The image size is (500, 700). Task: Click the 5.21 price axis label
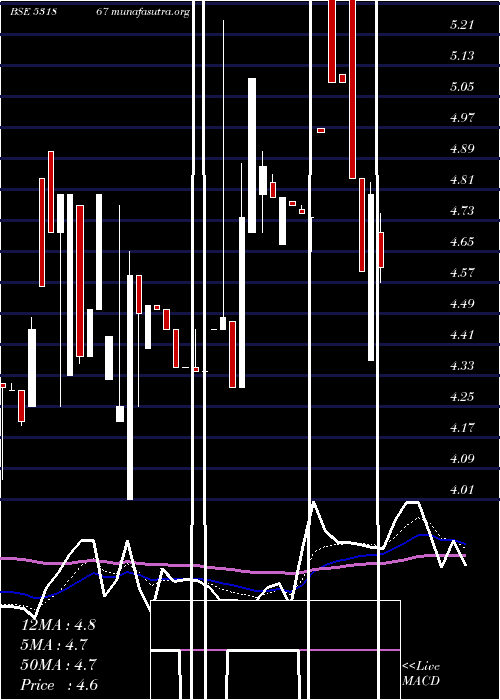click(462, 25)
